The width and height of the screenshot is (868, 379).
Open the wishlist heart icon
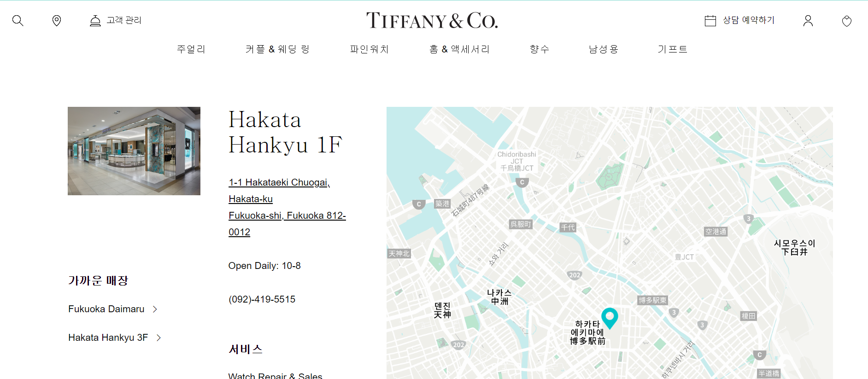[x=846, y=21]
